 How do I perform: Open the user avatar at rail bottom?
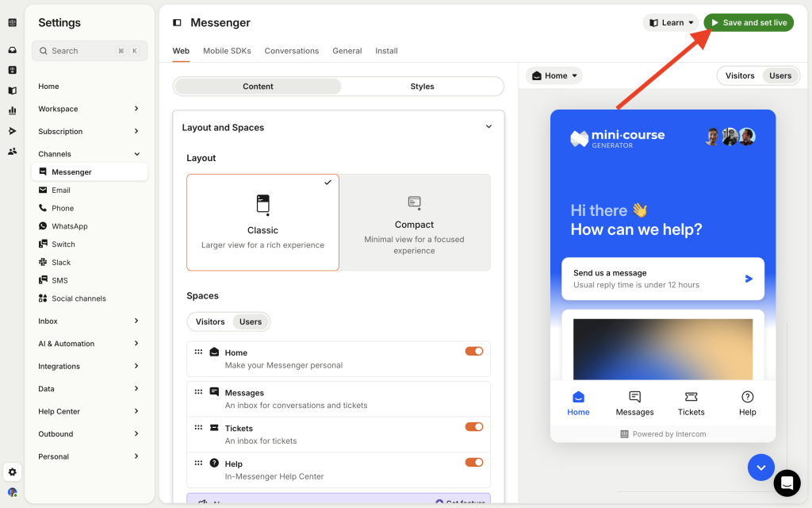(13, 492)
